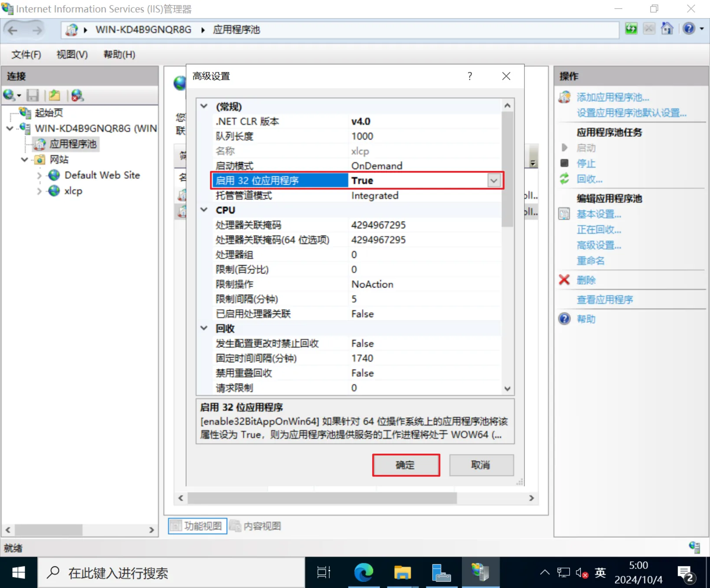Click 确定 to confirm advanced settings
710x588 pixels.
[x=406, y=465]
